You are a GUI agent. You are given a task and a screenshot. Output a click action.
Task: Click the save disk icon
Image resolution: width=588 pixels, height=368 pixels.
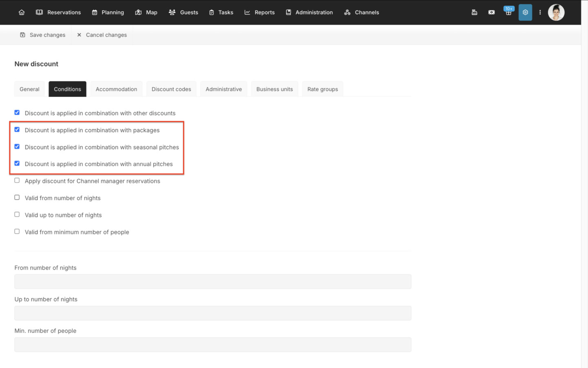[x=22, y=35]
